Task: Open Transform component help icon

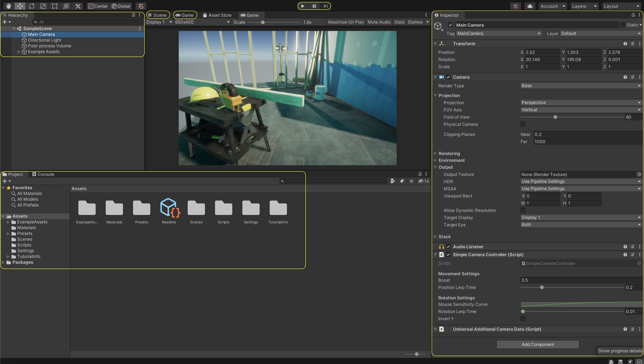Action: [625, 44]
